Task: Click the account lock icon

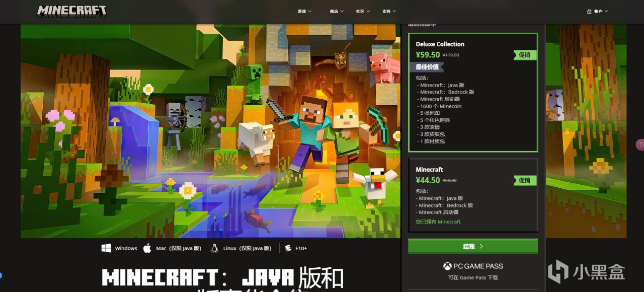Action: click(x=589, y=11)
